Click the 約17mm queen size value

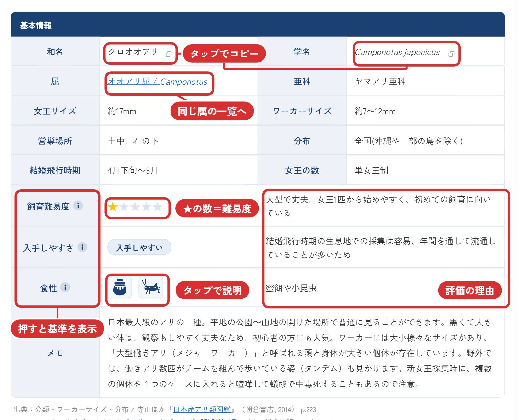click(122, 111)
